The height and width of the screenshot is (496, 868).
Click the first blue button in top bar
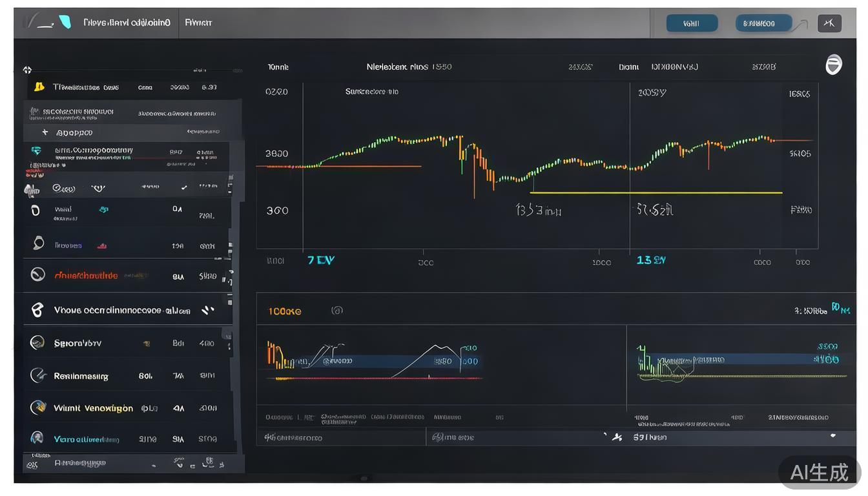tap(692, 23)
